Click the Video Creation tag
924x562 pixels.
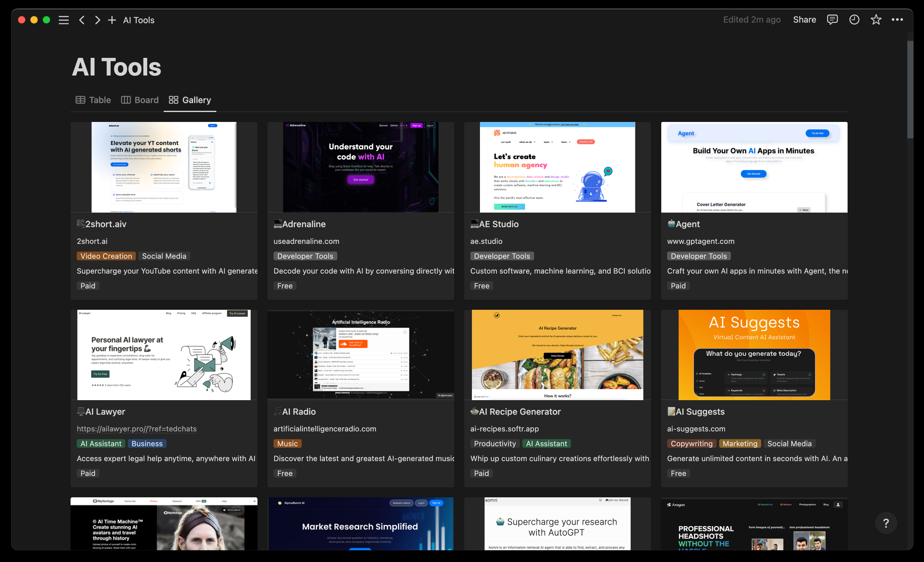(x=106, y=256)
